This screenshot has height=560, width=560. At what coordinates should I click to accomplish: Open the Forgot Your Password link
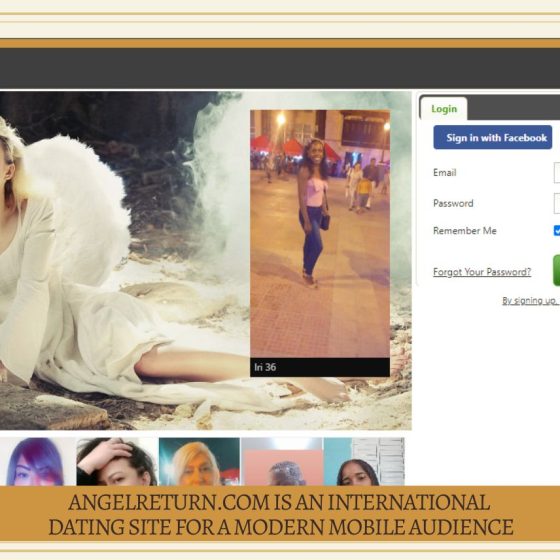(482, 272)
